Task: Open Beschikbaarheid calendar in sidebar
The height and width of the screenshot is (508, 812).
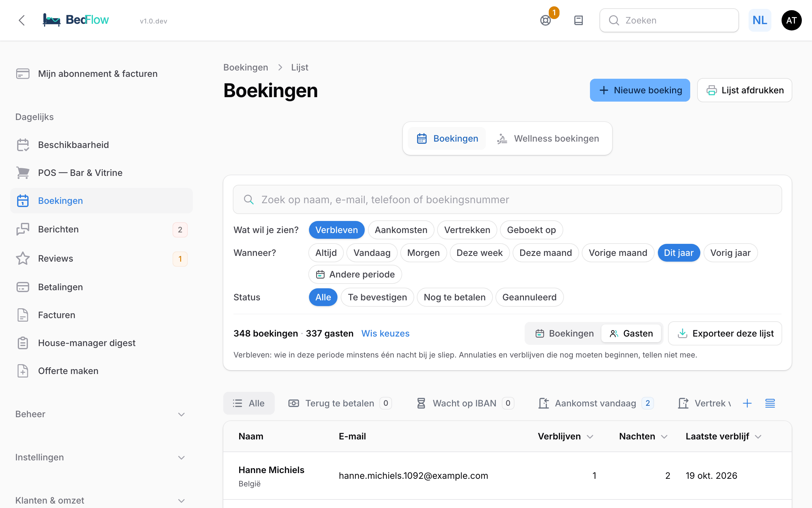Action: coord(101,145)
